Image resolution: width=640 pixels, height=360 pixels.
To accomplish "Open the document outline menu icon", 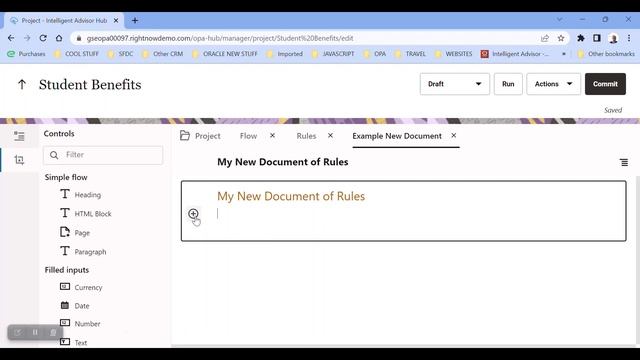I will coord(624,162).
